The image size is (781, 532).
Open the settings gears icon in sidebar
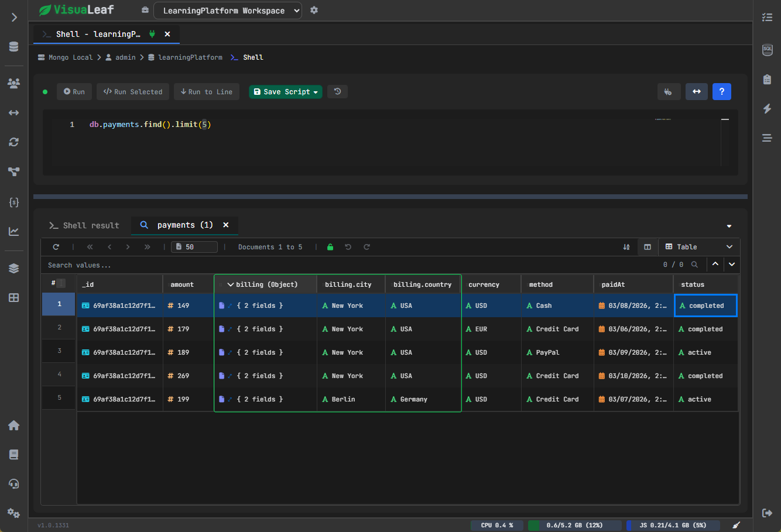point(14,513)
